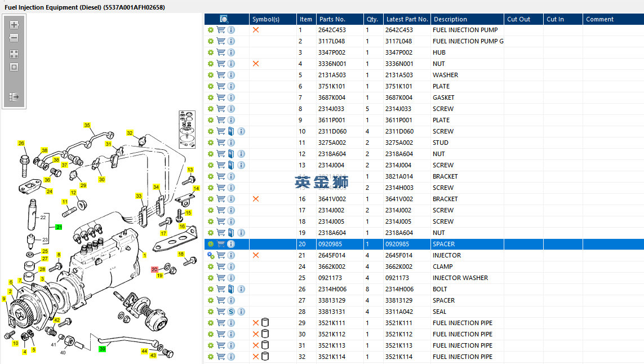This screenshot has height=364, width=644.
Task: Click gear icon for GASKET 3687K004
Action: click(x=211, y=98)
